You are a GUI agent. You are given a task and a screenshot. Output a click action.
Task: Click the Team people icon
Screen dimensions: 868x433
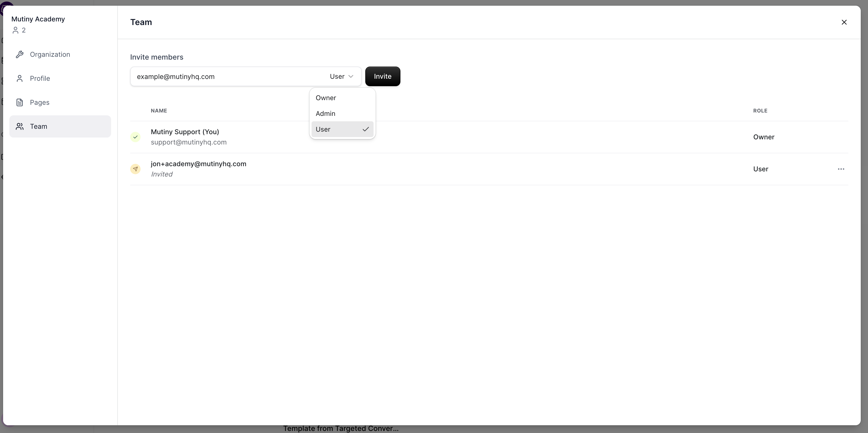20,126
